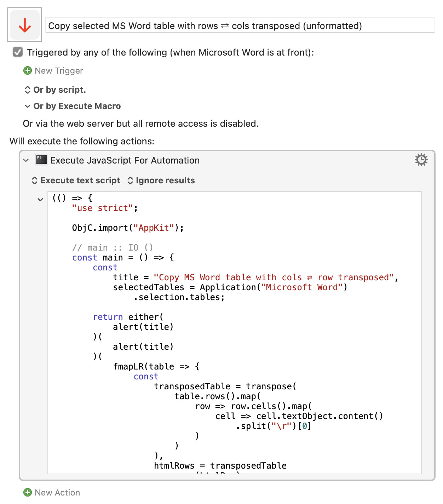This screenshot has height=504, width=443.
Task: Click the 'return either(' line in the script
Action: [x=128, y=317]
